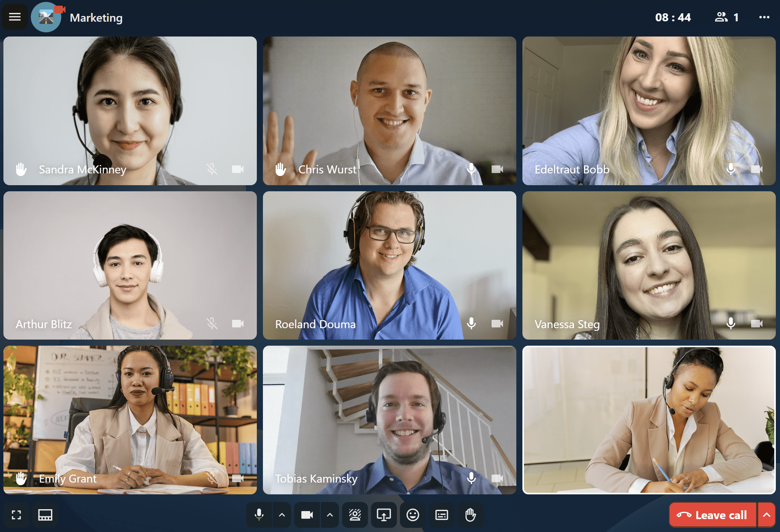Image resolution: width=780 pixels, height=532 pixels.
Task: Click the background blur icon
Action: (x=355, y=515)
